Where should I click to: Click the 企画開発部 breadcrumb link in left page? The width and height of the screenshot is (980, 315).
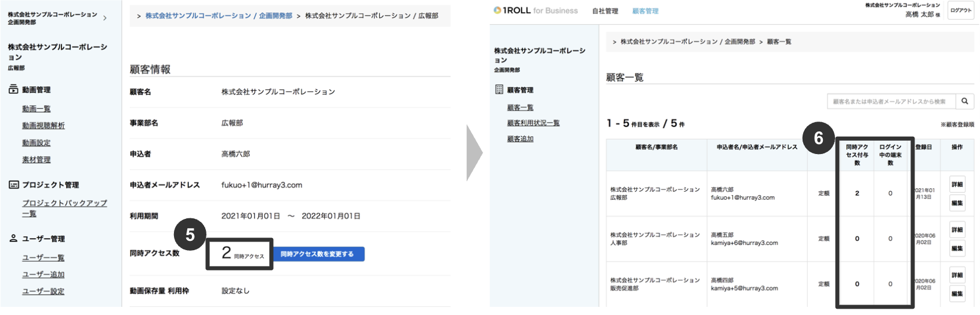tap(219, 16)
